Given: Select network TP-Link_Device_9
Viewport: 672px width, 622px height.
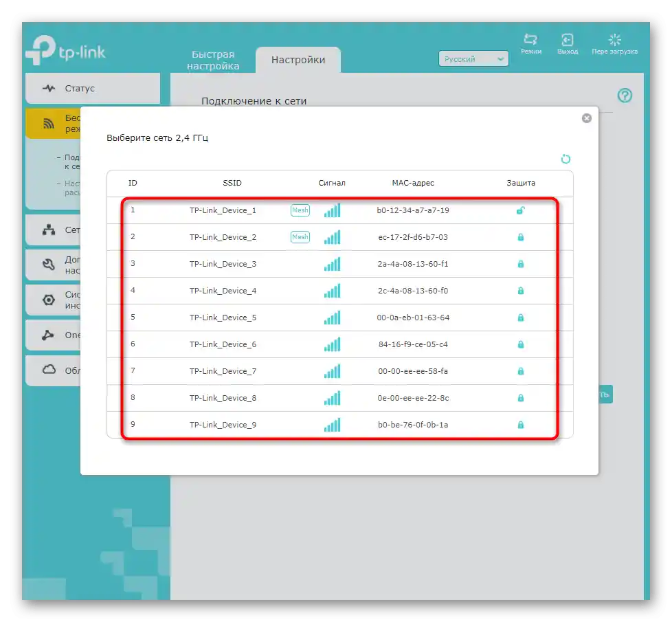Looking at the screenshot, I should 340,425.
